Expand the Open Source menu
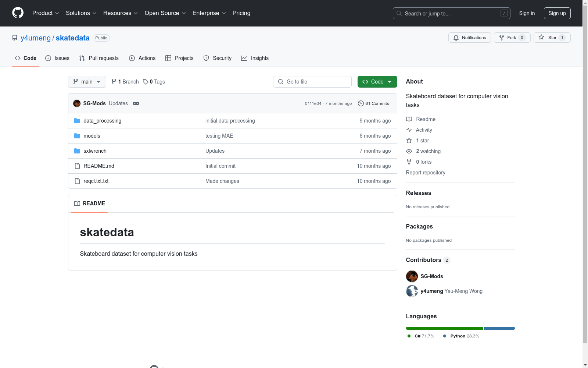Image resolution: width=588 pixels, height=368 pixels. (165, 13)
